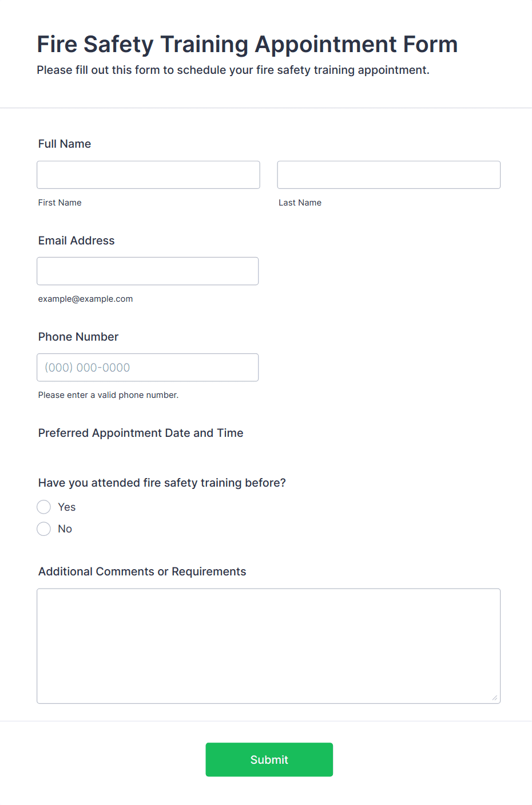Click inside the Additional Comments text area

click(x=269, y=646)
